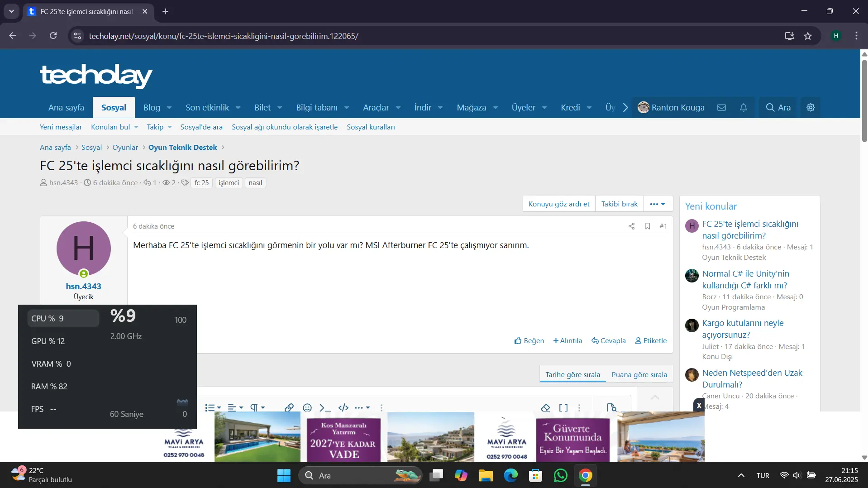Click Cevapla to reply
868x488 pixels.
tap(609, 341)
